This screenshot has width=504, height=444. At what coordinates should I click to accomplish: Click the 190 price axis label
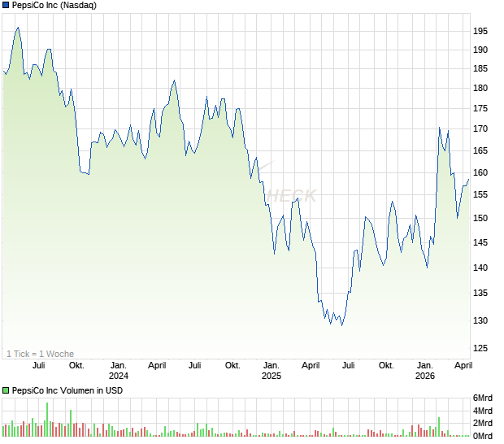[x=480, y=50]
